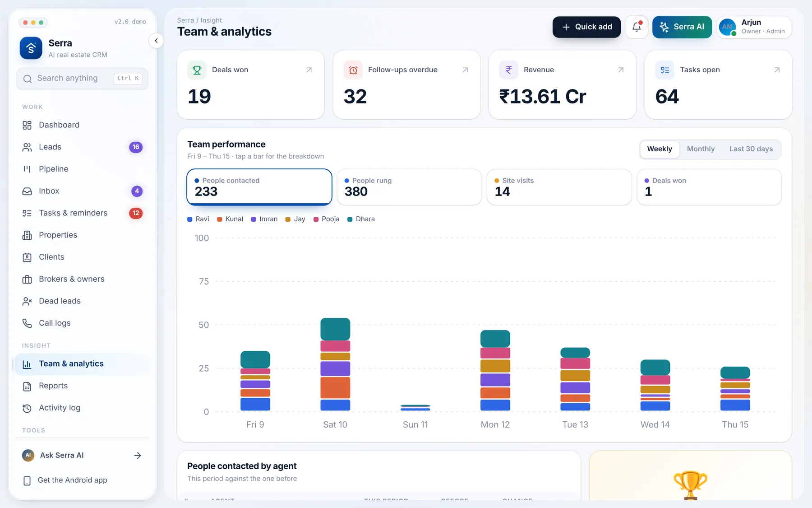The width and height of the screenshot is (812, 508).
Task: Click the Dashboard grid icon
Action: tap(27, 125)
